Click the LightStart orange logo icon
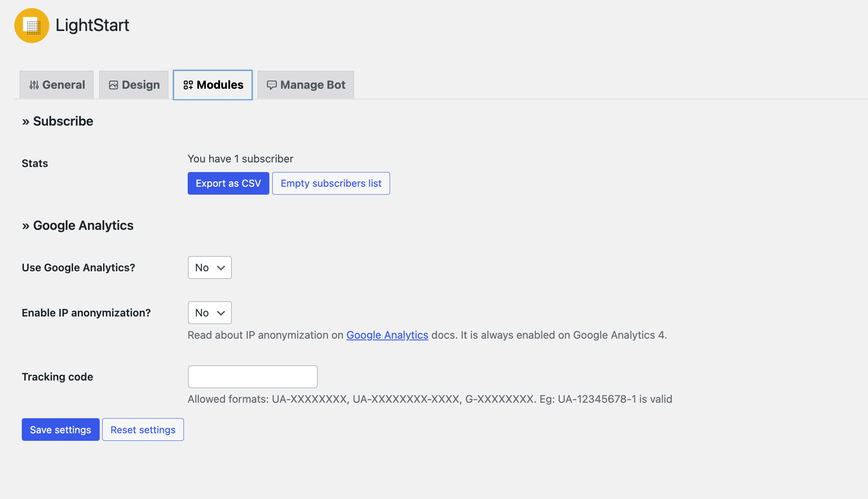This screenshot has height=499, width=868. tap(32, 26)
